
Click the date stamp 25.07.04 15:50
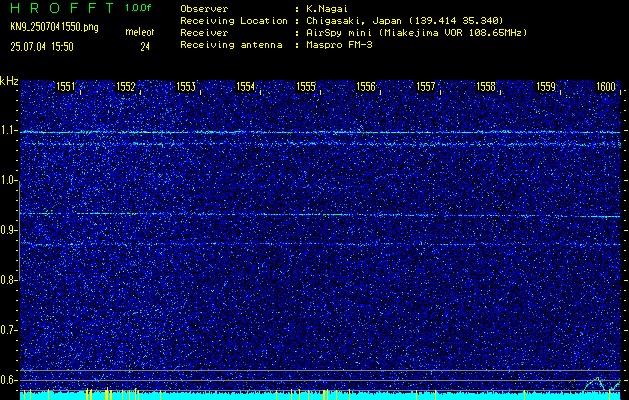click(x=42, y=47)
